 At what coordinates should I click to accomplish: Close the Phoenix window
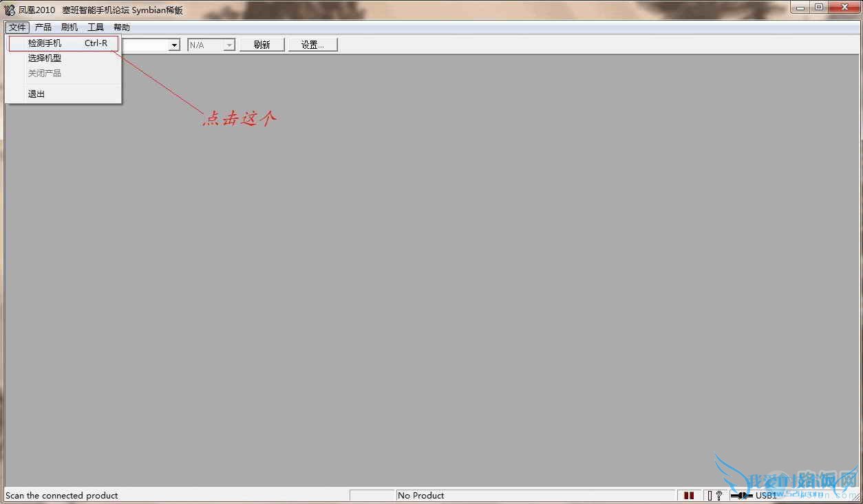843,8
